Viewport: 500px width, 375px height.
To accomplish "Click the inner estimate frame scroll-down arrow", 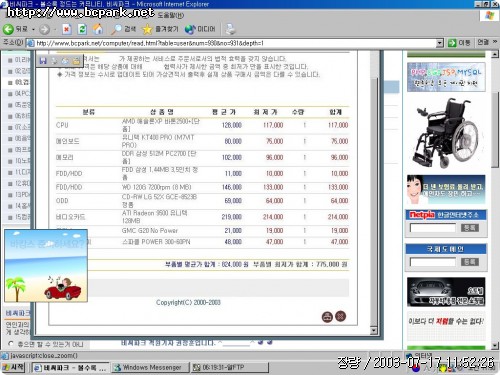I will tap(374, 331).
